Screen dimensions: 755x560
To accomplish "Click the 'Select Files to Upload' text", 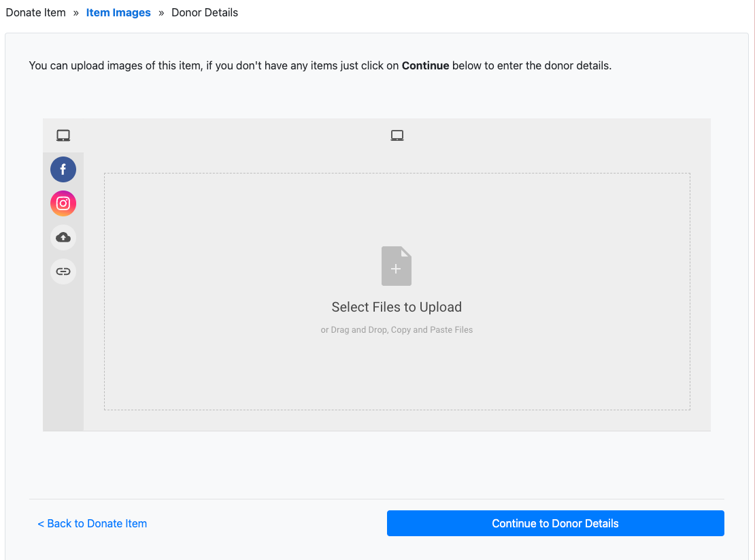I will click(x=397, y=307).
